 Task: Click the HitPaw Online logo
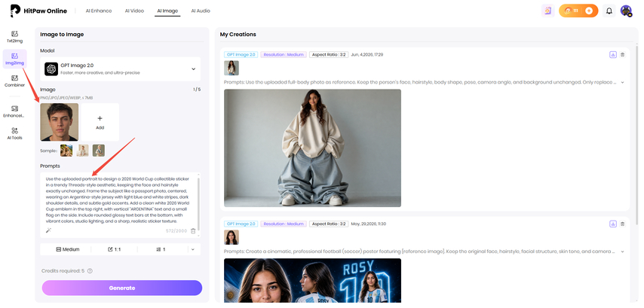tap(38, 11)
